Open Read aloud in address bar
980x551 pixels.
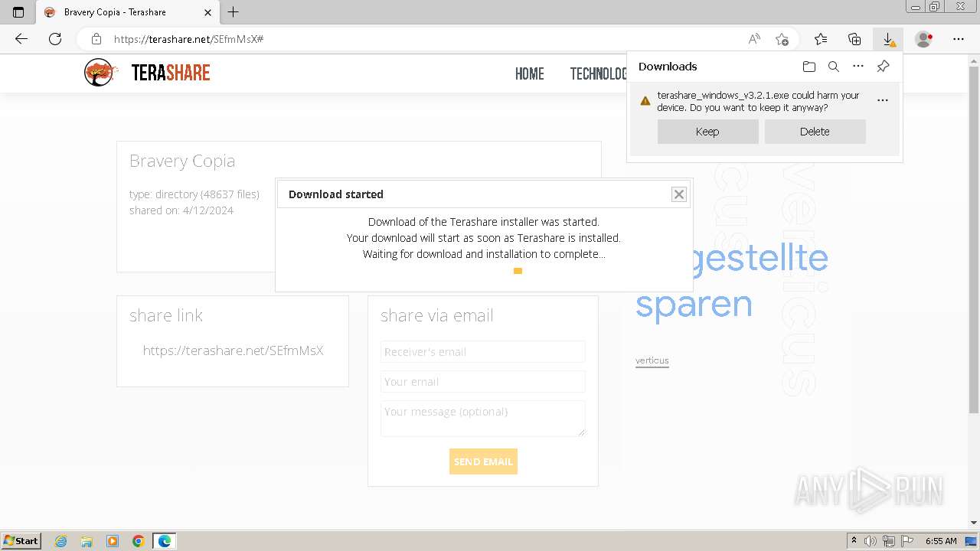pos(754,39)
